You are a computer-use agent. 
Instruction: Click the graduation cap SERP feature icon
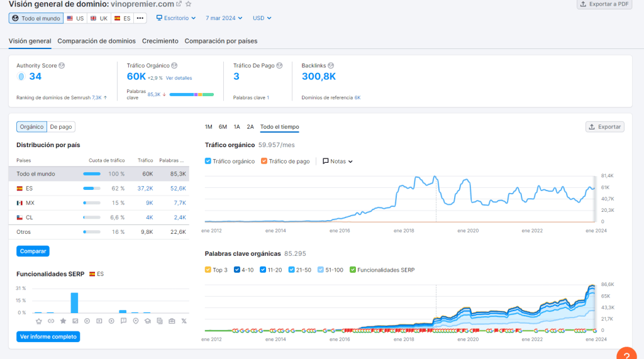[148, 321]
